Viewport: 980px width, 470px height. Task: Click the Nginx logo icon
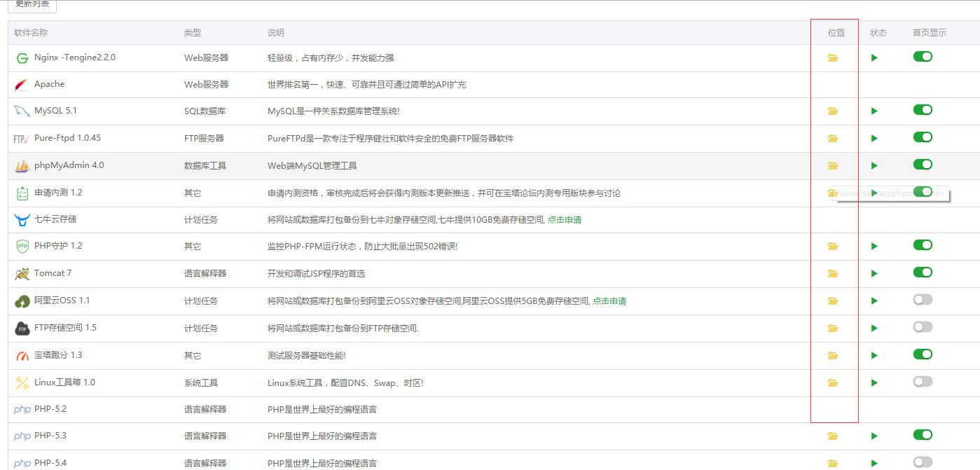coord(22,58)
